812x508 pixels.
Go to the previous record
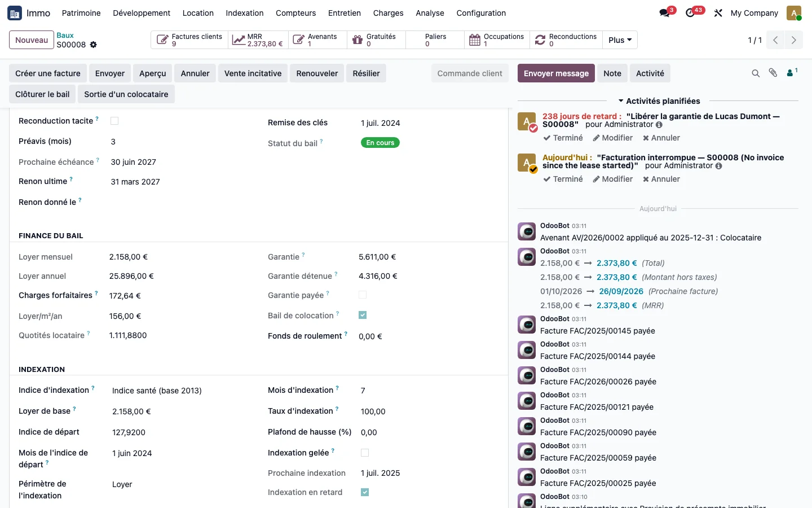[x=775, y=40]
